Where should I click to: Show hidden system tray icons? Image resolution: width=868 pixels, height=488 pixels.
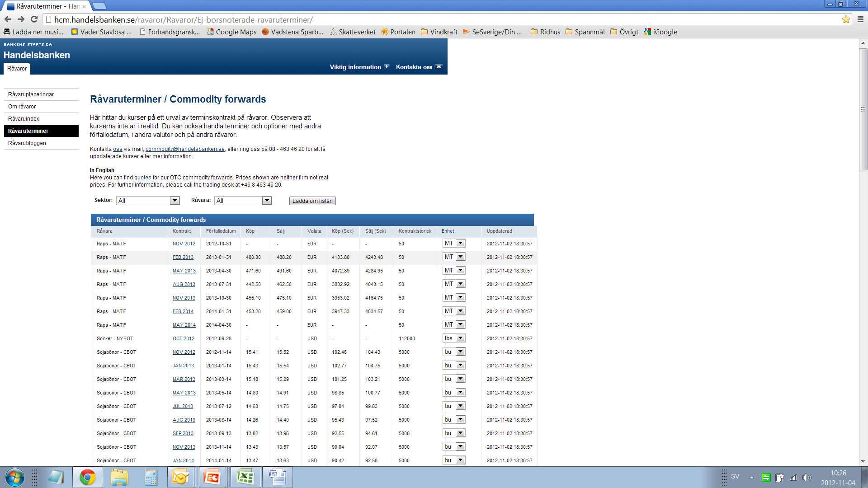751,478
